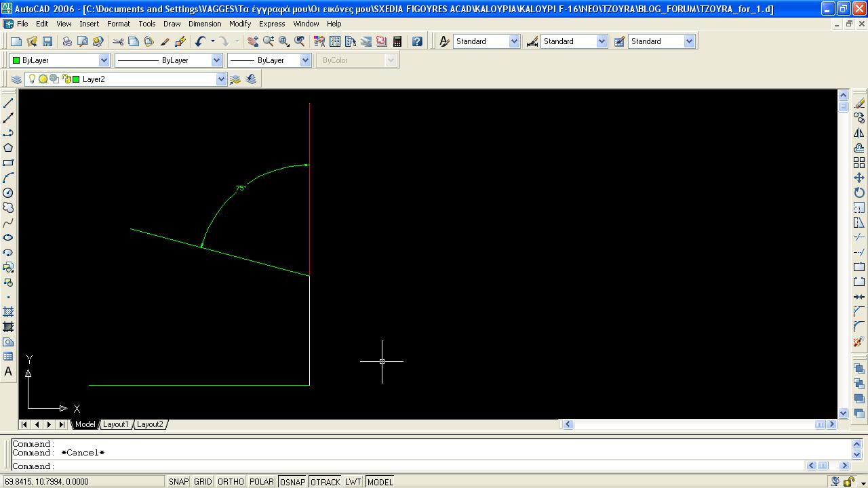Viewport: 868px width, 488px height.
Task: Toggle OTRACK in status bar
Action: pos(325,482)
